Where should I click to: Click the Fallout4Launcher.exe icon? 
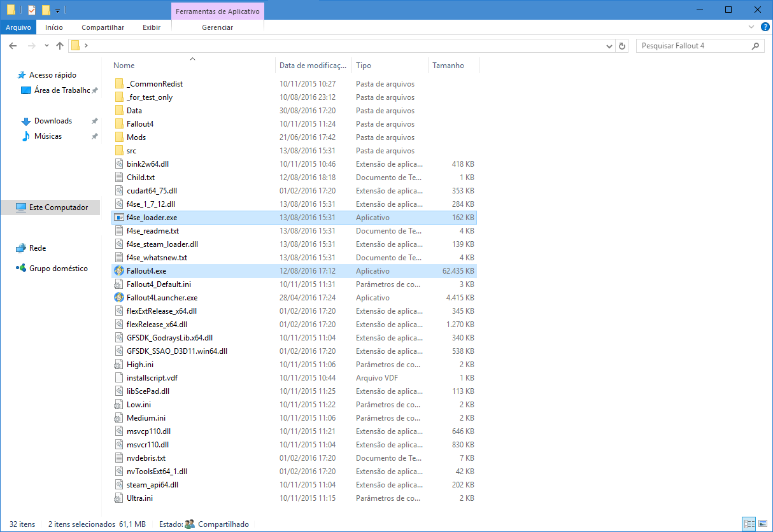[118, 298]
